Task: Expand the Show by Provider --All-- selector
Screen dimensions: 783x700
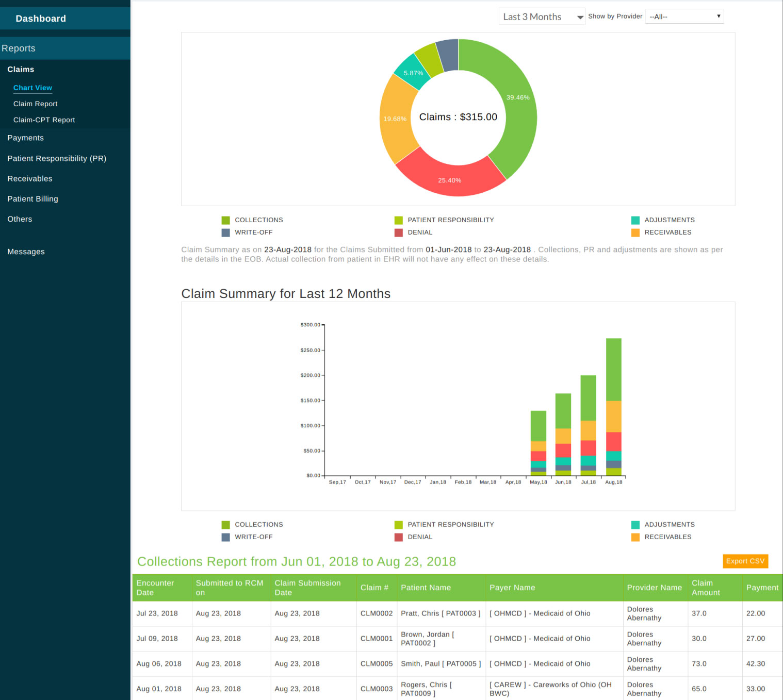Action: coord(684,16)
